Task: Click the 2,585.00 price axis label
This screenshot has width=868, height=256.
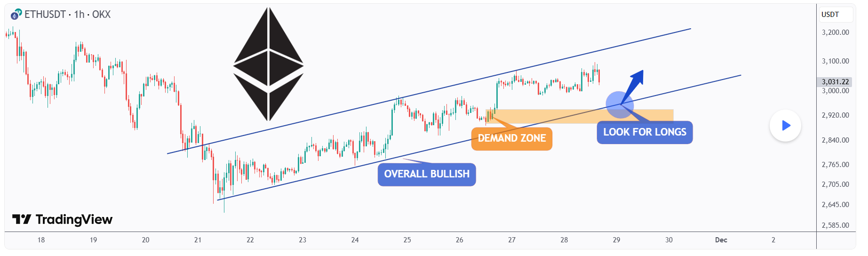Action: click(x=835, y=225)
